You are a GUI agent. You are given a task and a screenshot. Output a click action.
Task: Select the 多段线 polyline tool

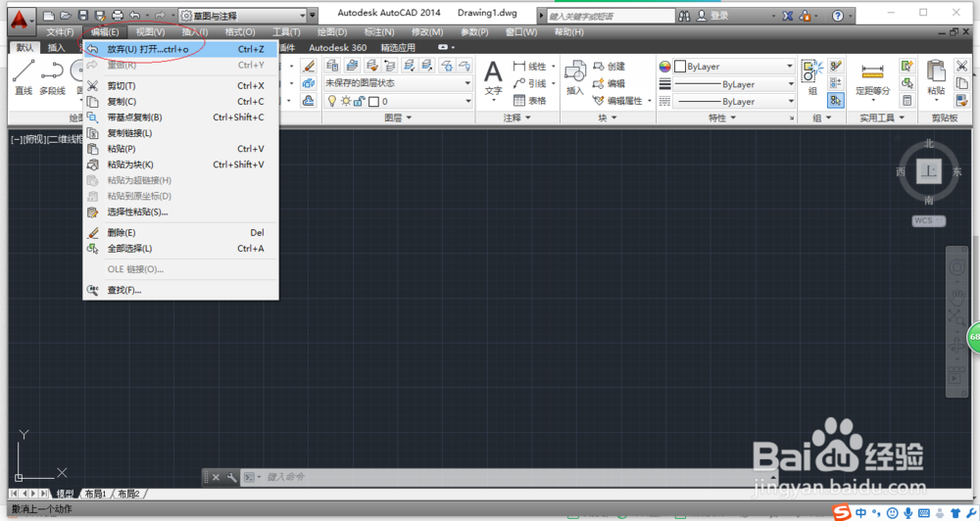pos(53,78)
